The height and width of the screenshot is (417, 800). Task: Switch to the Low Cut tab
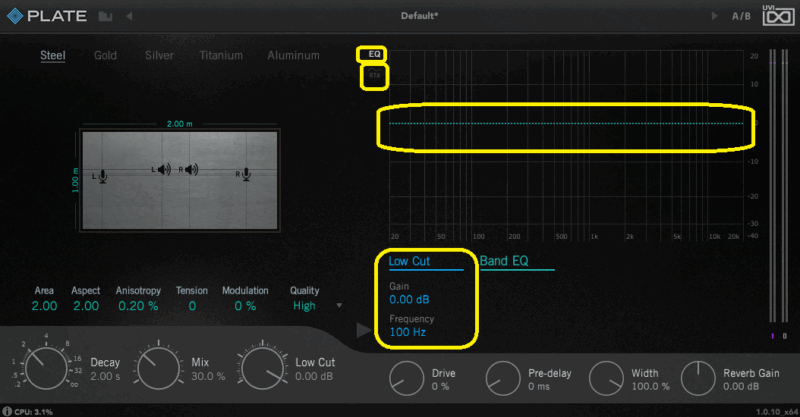coord(408,262)
